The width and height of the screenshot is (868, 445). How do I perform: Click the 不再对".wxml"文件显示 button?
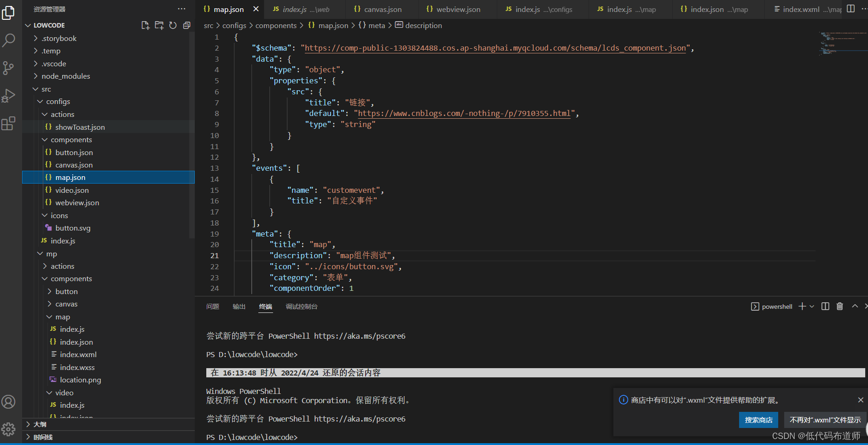click(825, 420)
